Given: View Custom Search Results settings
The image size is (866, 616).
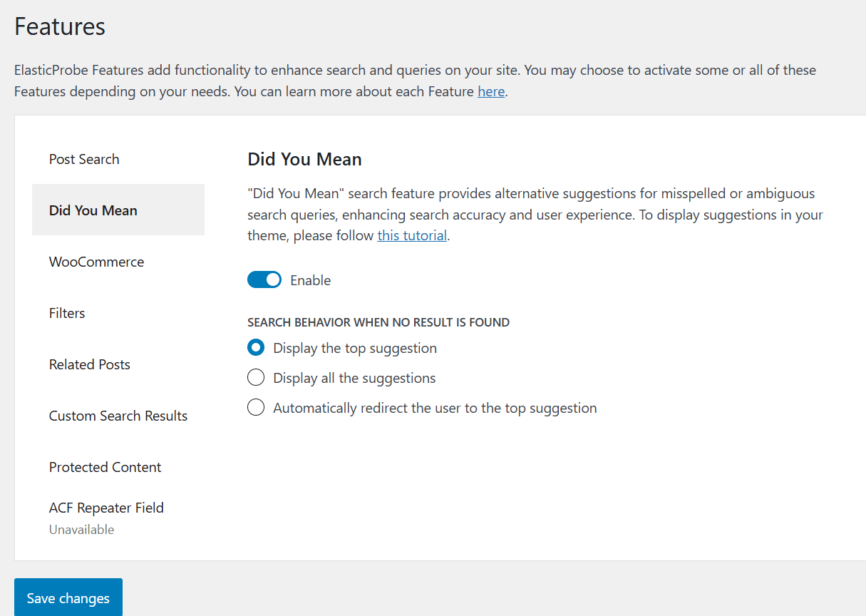Looking at the screenshot, I should tap(118, 416).
